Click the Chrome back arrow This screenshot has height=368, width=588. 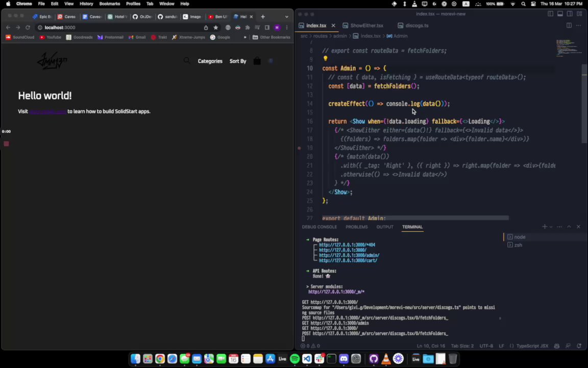click(8, 28)
